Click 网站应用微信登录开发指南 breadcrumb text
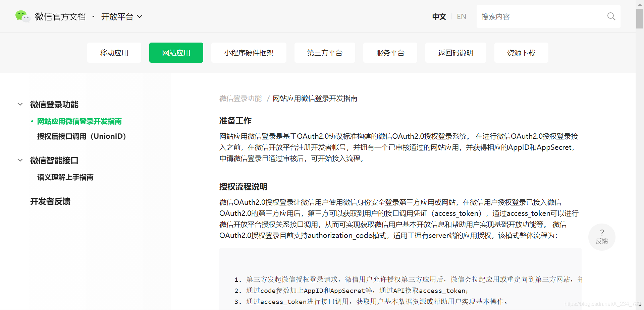This screenshot has height=310, width=644. coord(315,99)
